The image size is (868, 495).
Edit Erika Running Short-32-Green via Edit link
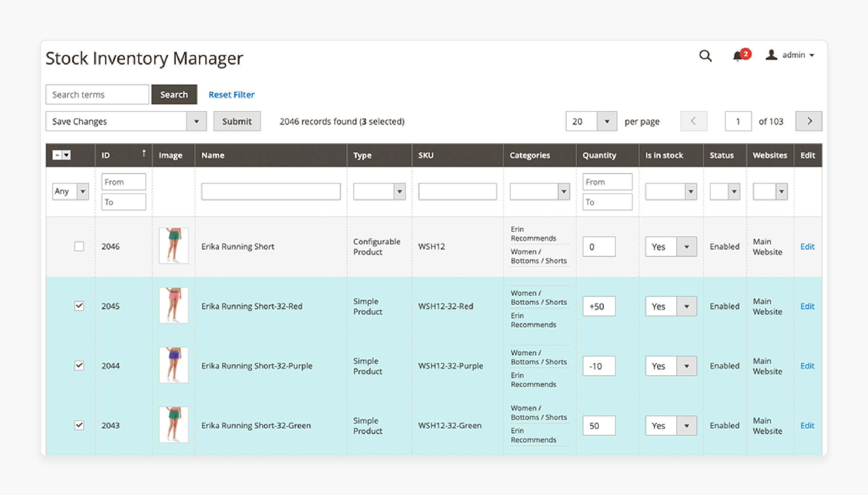[807, 425]
